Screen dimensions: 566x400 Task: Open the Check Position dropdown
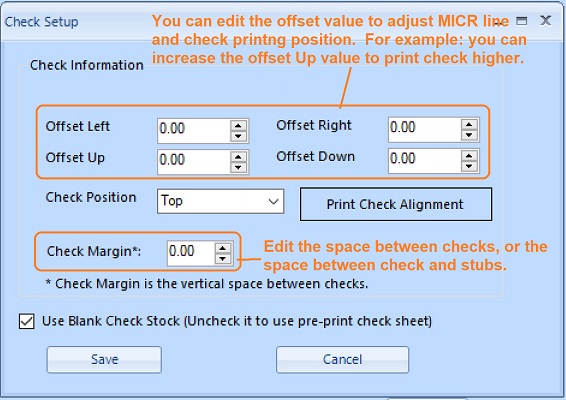220,201
